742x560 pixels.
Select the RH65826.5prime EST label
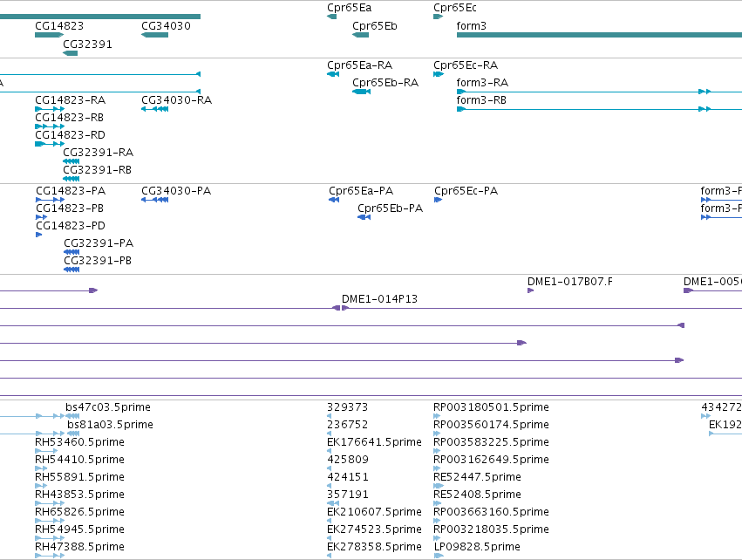click(79, 512)
